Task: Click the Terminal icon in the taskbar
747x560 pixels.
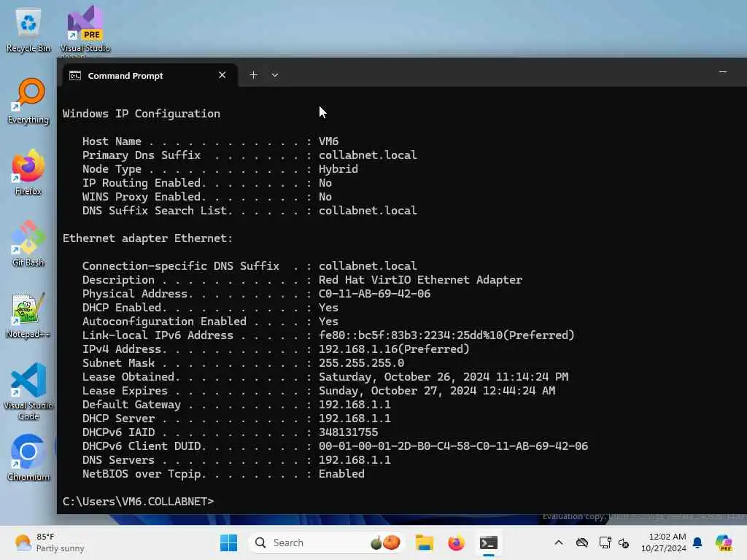Action: (x=488, y=542)
